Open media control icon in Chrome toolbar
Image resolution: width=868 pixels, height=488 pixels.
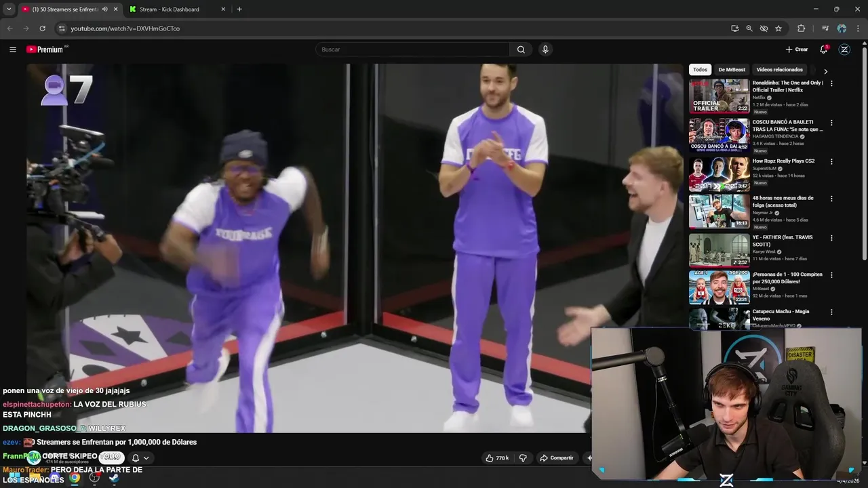pos(825,28)
